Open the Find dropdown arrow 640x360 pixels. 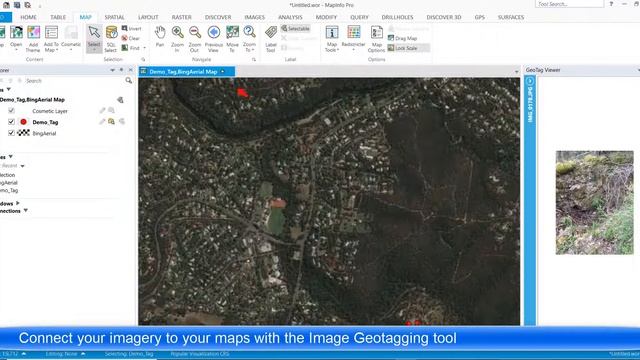(x=144, y=48)
